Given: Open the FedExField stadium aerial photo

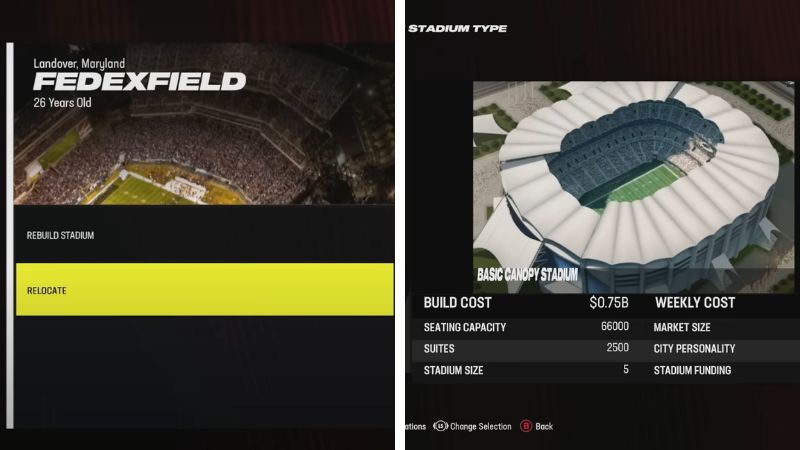Looking at the screenshot, I should click(x=204, y=124).
